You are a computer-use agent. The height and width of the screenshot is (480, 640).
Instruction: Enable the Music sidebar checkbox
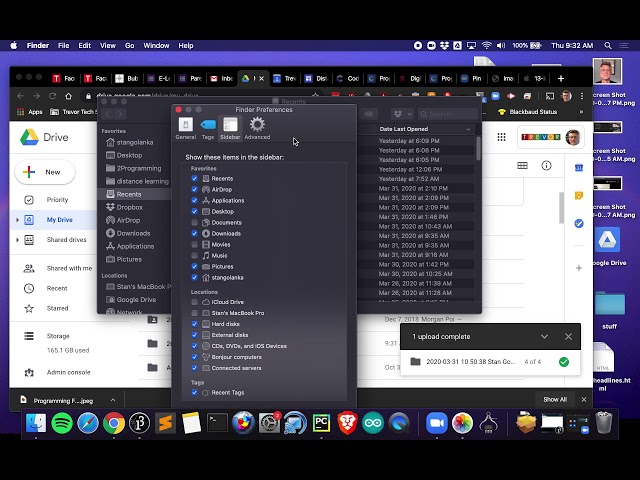click(195, 256)
